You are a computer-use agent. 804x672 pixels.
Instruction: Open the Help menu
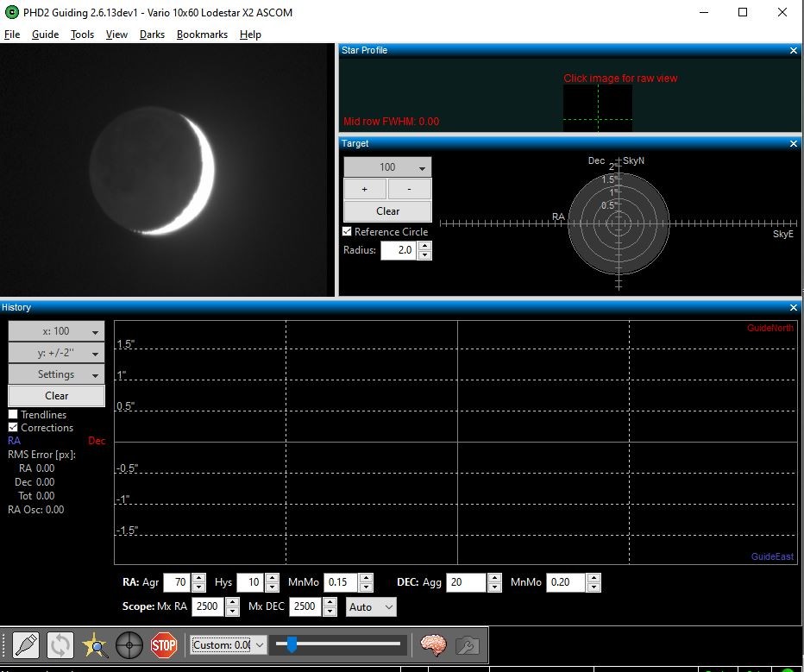point(250,35)
